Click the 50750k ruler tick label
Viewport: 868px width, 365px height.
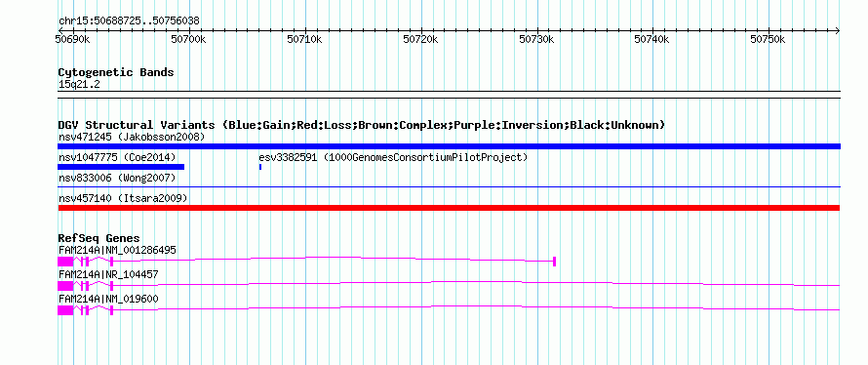tap(768, 39)
